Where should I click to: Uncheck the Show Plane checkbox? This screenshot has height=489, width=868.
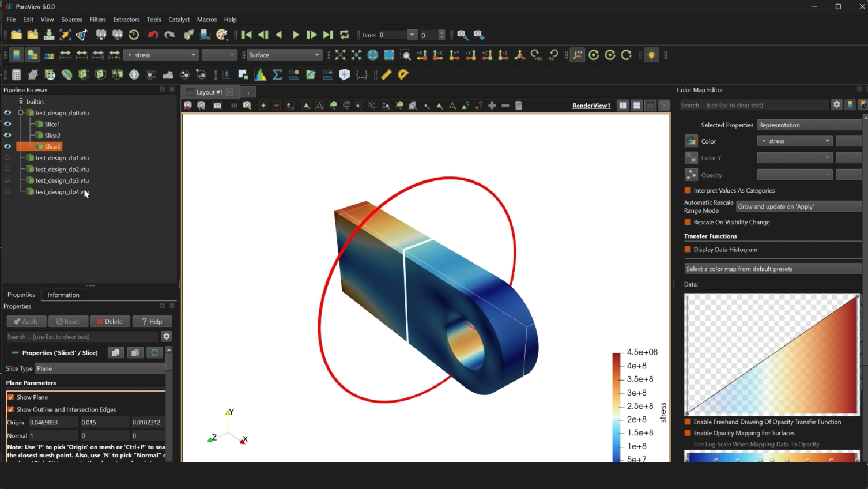click(10, 397)
